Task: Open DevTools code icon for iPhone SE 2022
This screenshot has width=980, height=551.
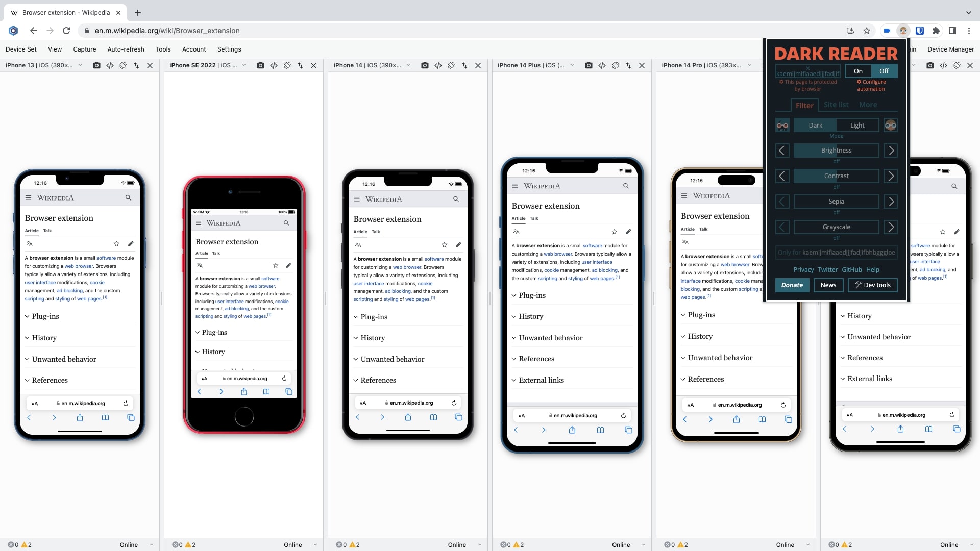Action: (x=274, y=65)
